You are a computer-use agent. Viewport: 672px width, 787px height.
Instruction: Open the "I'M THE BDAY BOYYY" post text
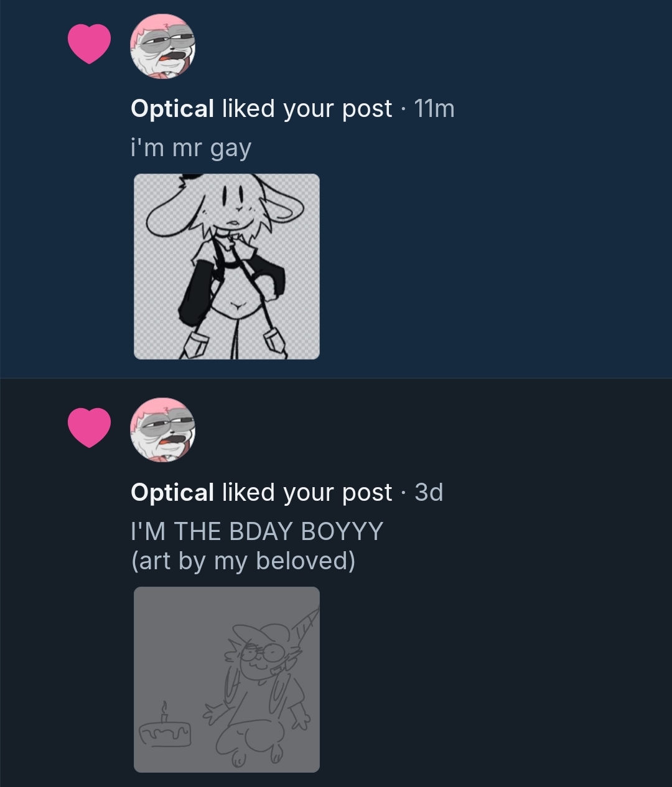[x=256, y=531]
